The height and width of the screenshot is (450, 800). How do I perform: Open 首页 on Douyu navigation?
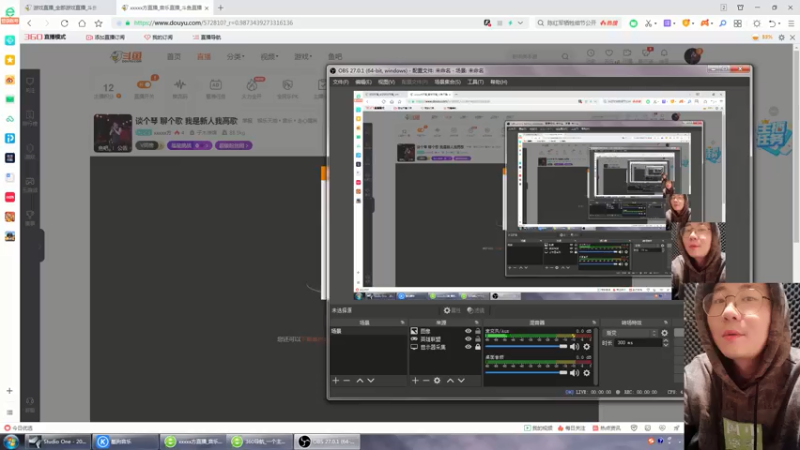click(x=173, y=57)
